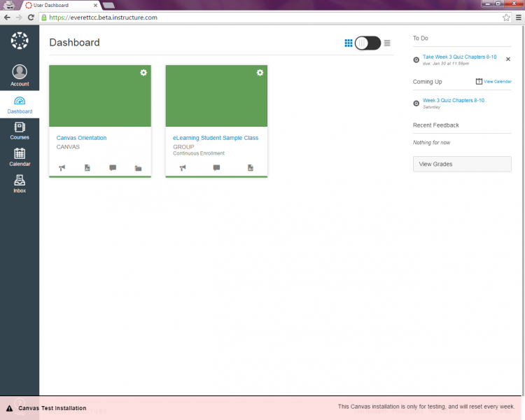Image resolution: width=525 pixels, height=420 pixels.
Task: Open the Chrome menu hamburger icon
Action: point(519,17)
